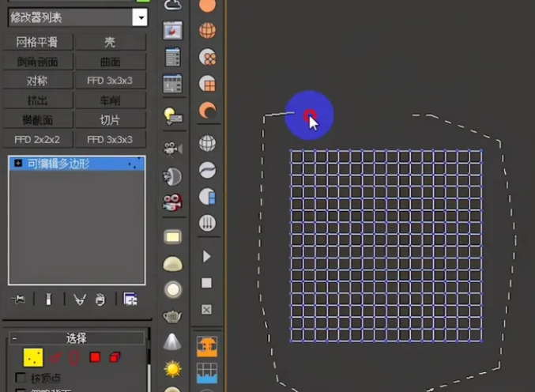This screenshot has width=535, height=392.
Task: Open the 修改器列表 dropdown
Action: click(x=140, y=17)
